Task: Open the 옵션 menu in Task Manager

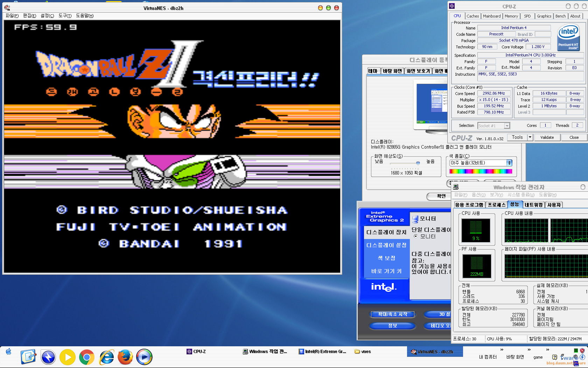Action: coord(478,195)
